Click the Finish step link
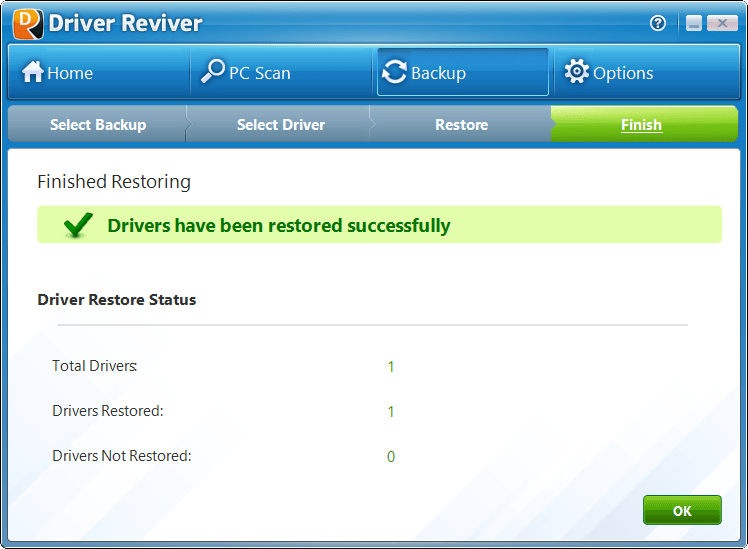This screenshot has width=748, height=549. [641, 125]
